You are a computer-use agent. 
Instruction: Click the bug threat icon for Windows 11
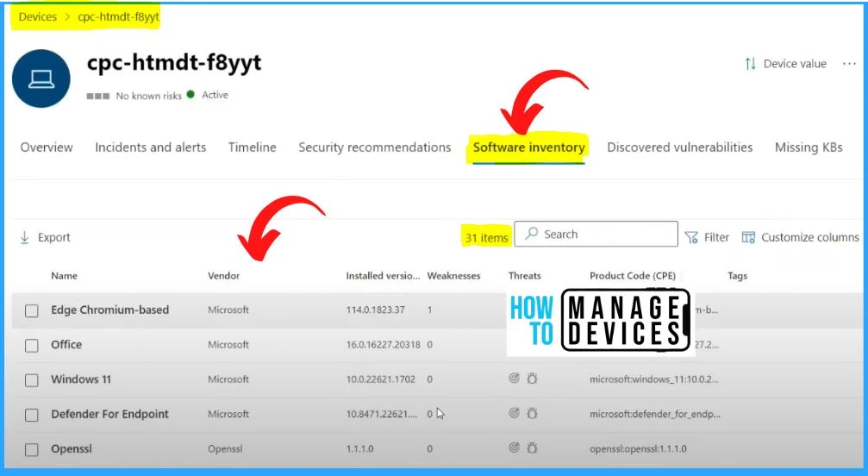(x=532, y=379)
